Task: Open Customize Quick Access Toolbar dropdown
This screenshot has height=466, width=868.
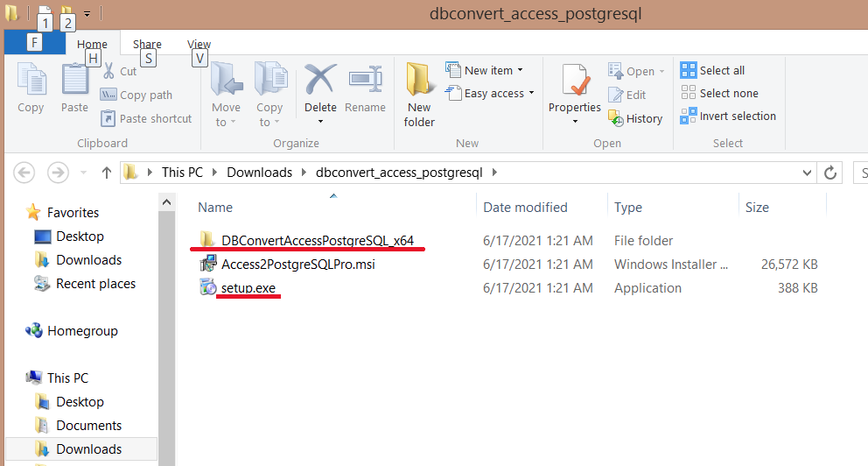Action: pos(87,13)
